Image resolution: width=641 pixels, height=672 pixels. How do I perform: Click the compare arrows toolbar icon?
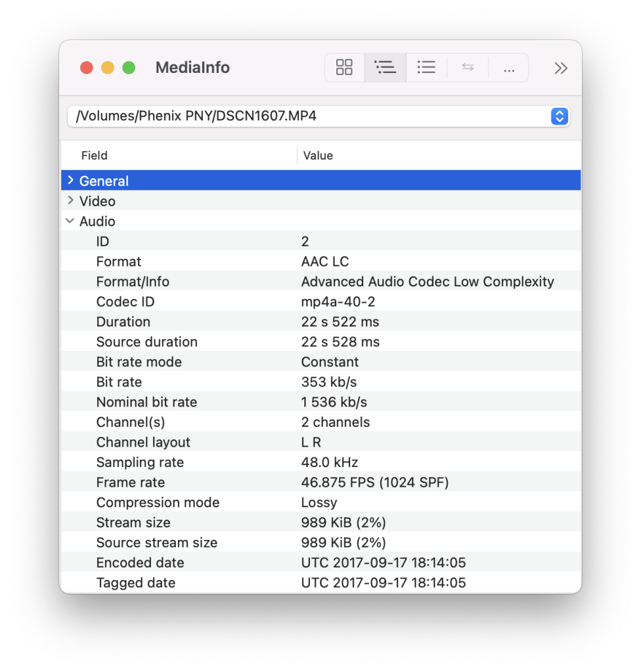(x=468, y=68)
